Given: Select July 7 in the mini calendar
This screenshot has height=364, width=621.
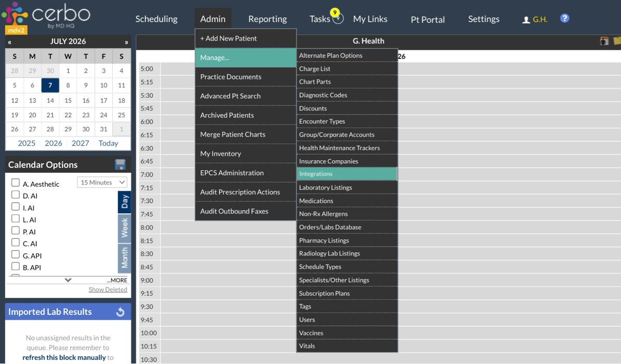Looking at the screenshot, I should [50, 85].
